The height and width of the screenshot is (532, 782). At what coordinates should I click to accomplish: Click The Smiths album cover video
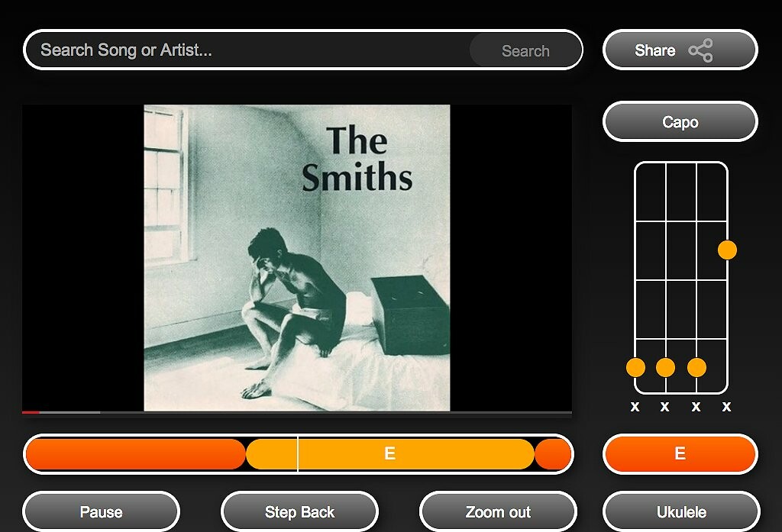[x=297, y=258]
